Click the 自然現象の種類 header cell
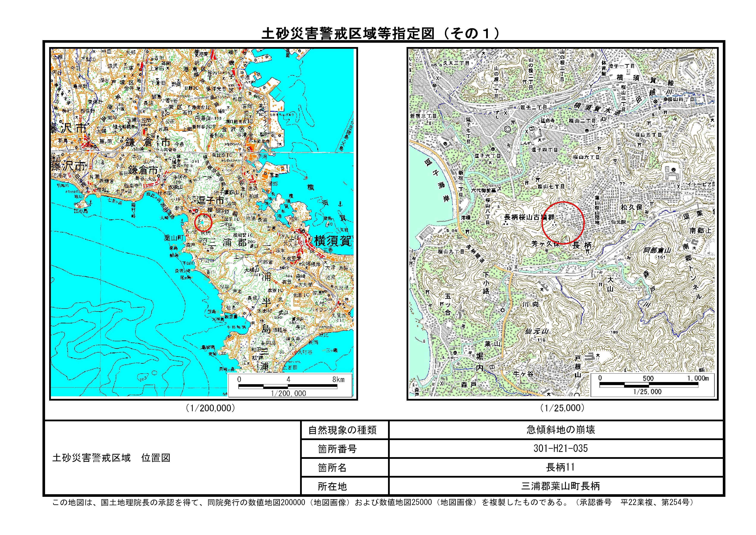Viewport: 756px width, 535px height. [x=343, y=430]
